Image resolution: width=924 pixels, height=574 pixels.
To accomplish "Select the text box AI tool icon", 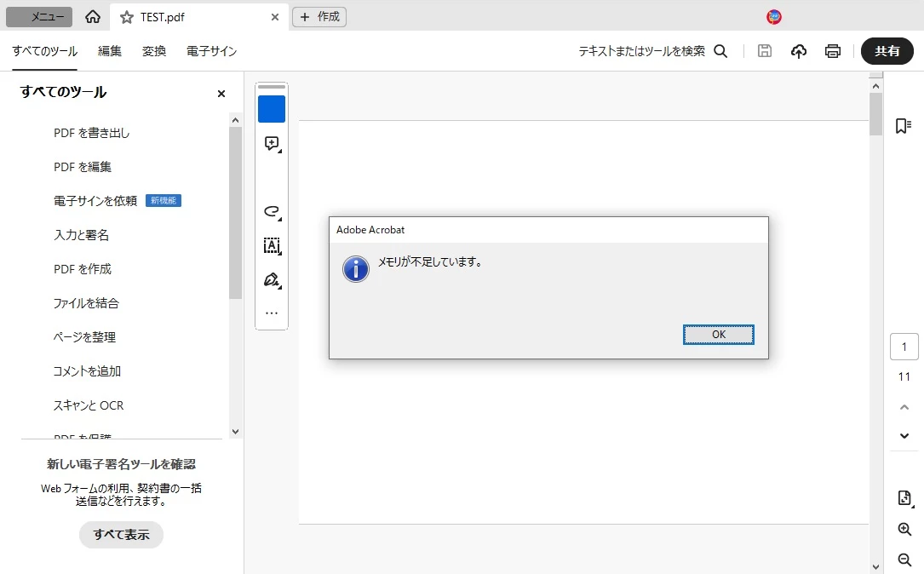I will [x=272, y=246].
